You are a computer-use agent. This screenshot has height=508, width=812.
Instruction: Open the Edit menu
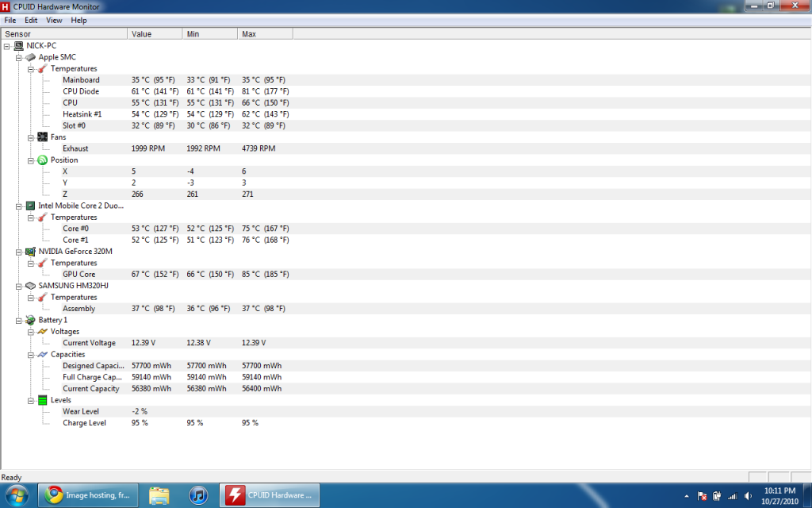coord(31,20)
